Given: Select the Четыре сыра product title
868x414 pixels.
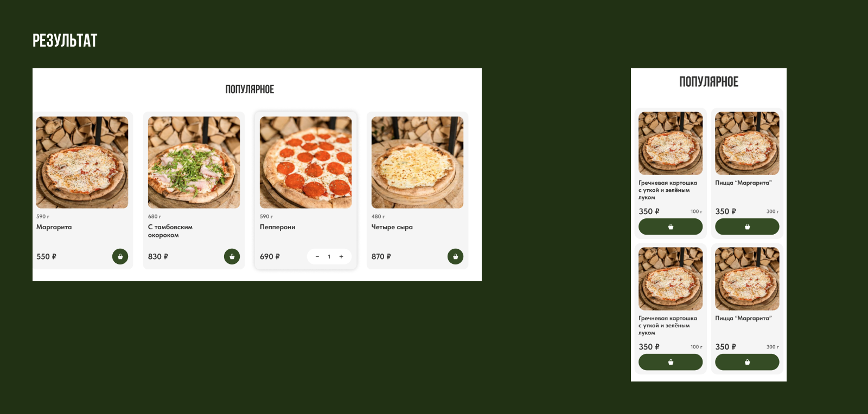Looking at the screenshot, I should pyautogui.click(x=392, y=227).
